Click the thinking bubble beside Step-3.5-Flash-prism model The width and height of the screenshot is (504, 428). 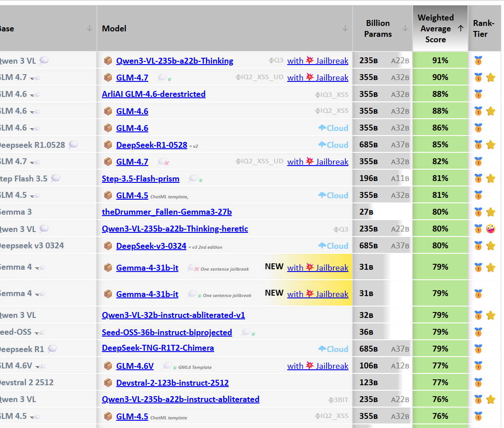click(194, 178)
